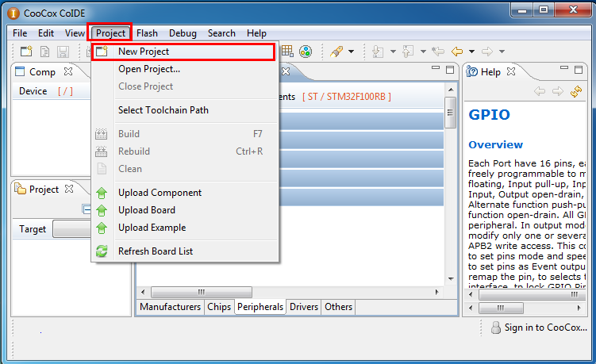
Task: Click the New Project toolbar icon
Action: 26,52
